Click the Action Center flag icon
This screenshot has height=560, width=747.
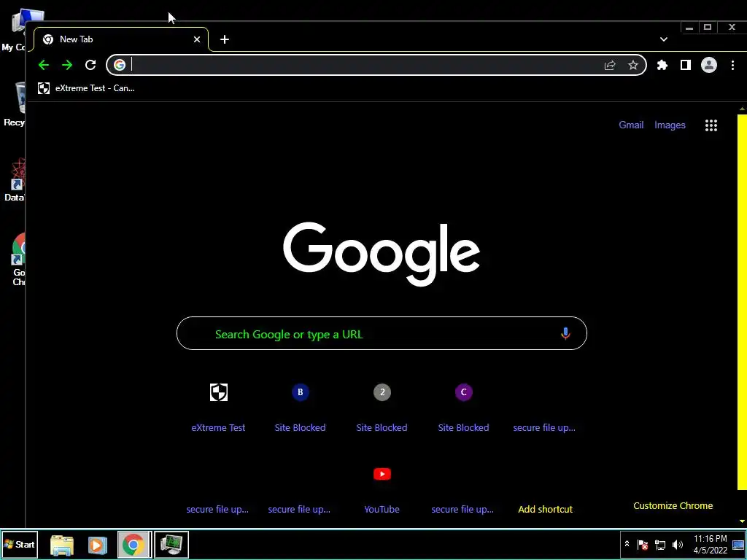[642, 544]
